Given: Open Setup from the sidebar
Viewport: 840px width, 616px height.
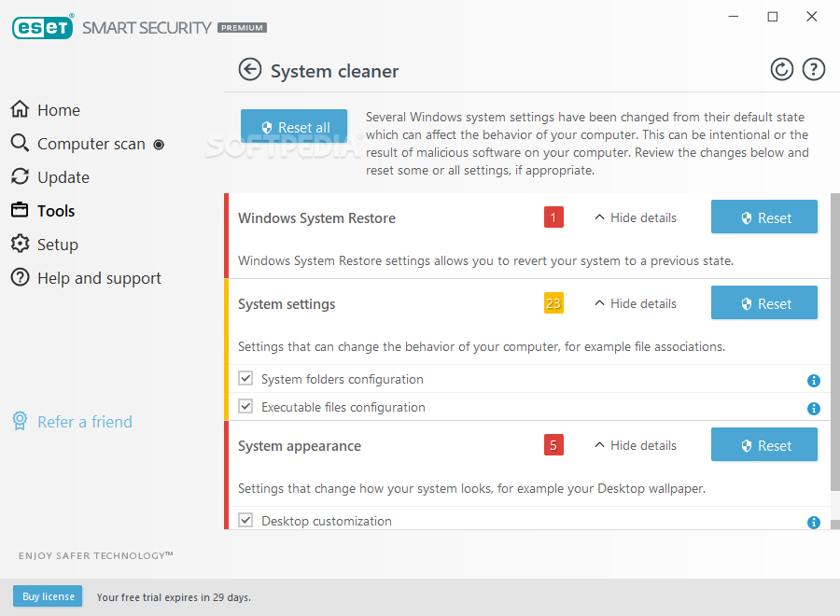Looking at the screenshot, I should [57, 245].
